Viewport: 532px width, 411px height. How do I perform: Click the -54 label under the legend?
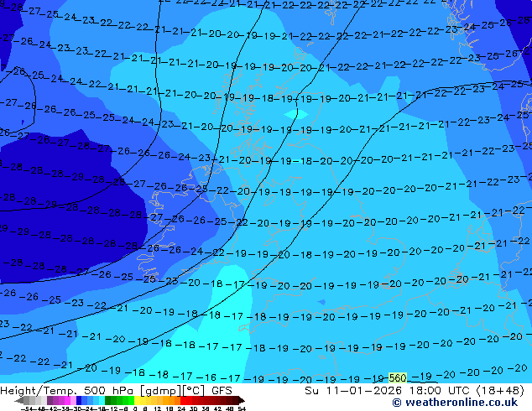(x=27, y=408)
